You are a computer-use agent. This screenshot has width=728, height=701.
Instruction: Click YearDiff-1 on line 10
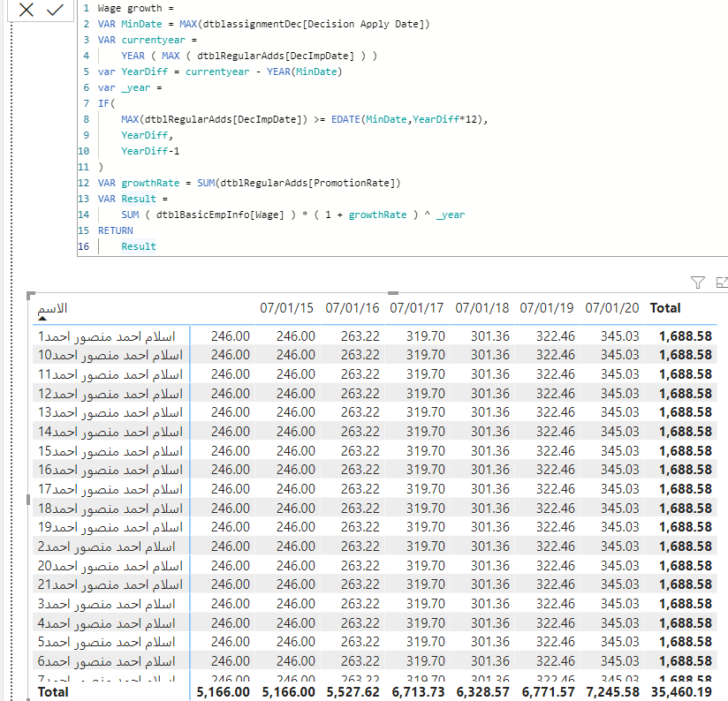point(150,151)
